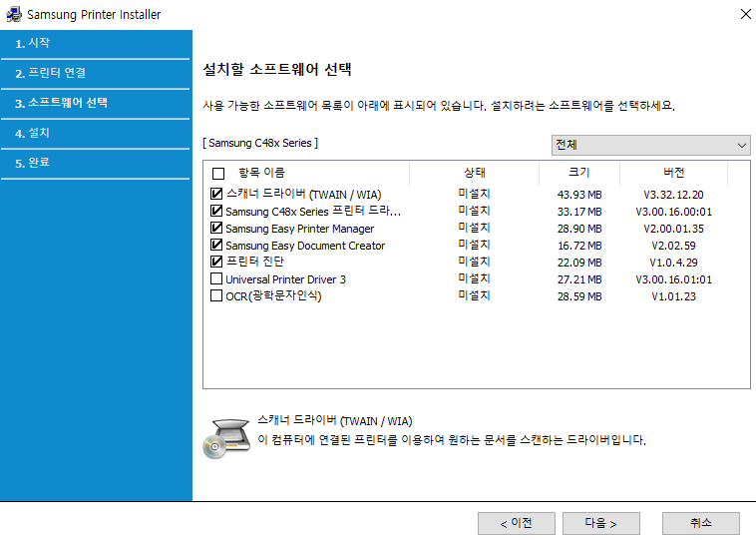Go to step 2. 프린터 연결
This screenshot has height=540, width=756.
(96, 73)
